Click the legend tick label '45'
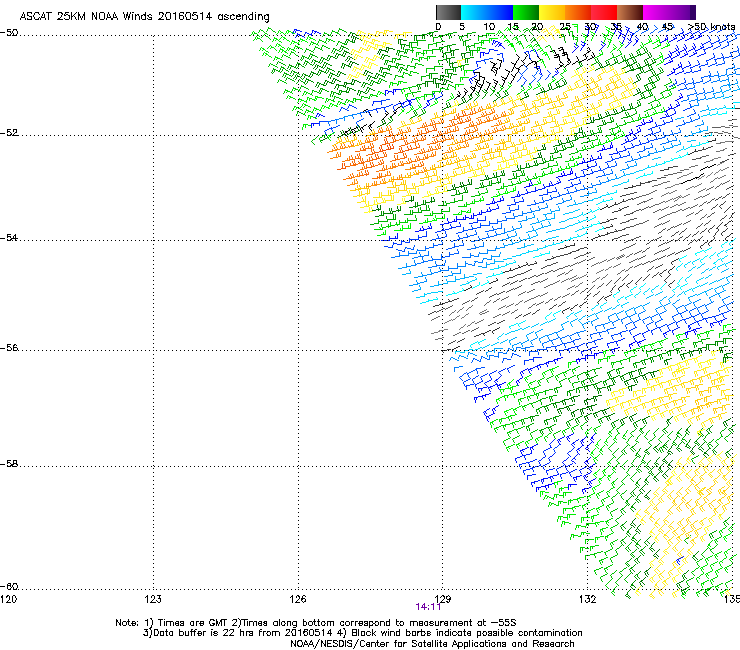 667,27
